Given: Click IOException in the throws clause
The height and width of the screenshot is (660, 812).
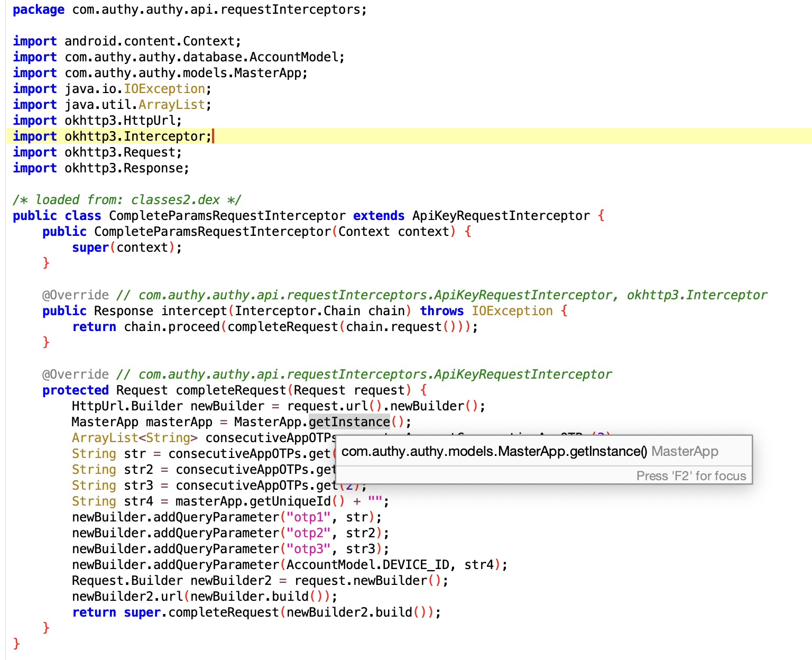Looking at the screenshot, I should coord(512,311).
